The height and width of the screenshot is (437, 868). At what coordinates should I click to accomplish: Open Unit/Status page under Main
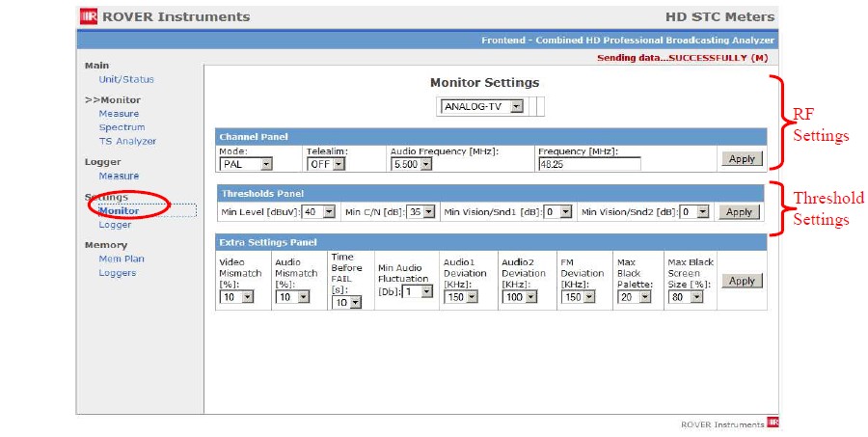tap(126, 79)
